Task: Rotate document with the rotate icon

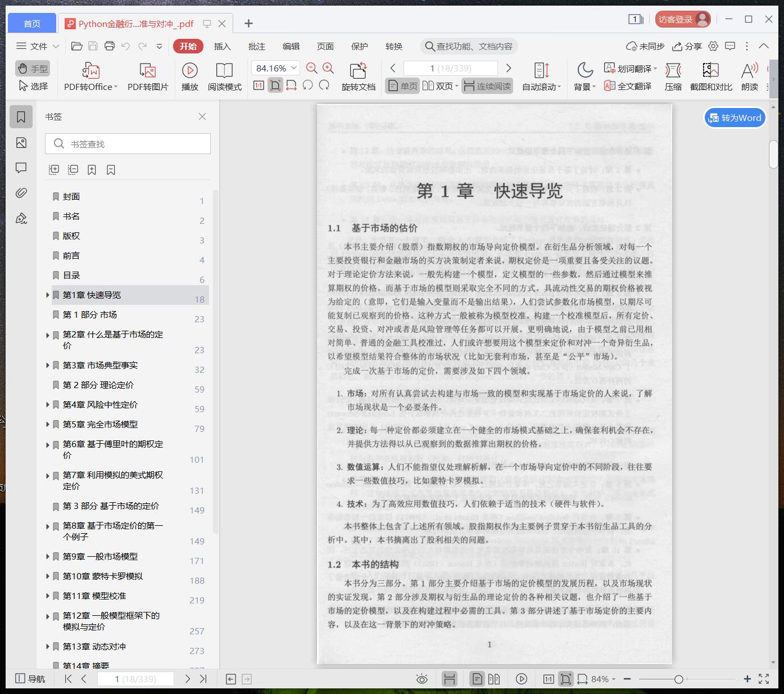Action: (x=358, y=77)
